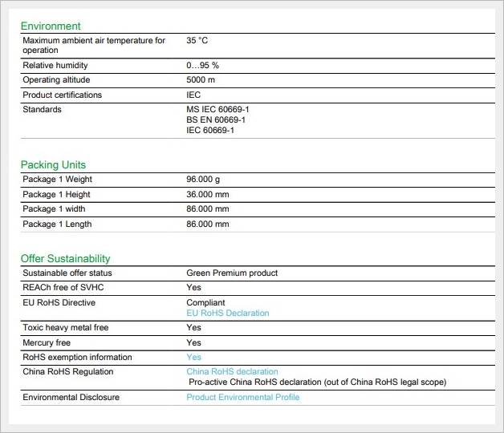Click the Relative humidity row label

(x=55, y=66)
